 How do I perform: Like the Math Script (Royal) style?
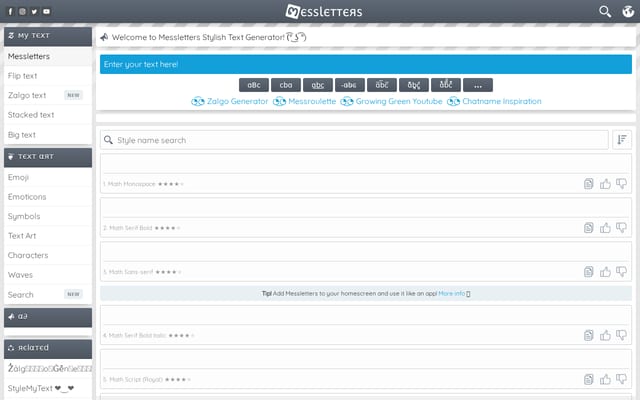605,380
